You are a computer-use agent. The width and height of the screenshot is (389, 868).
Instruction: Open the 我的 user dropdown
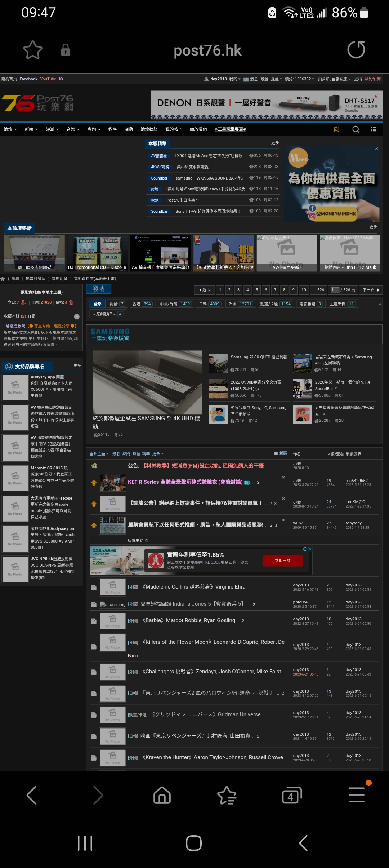[x=235, y=79]
